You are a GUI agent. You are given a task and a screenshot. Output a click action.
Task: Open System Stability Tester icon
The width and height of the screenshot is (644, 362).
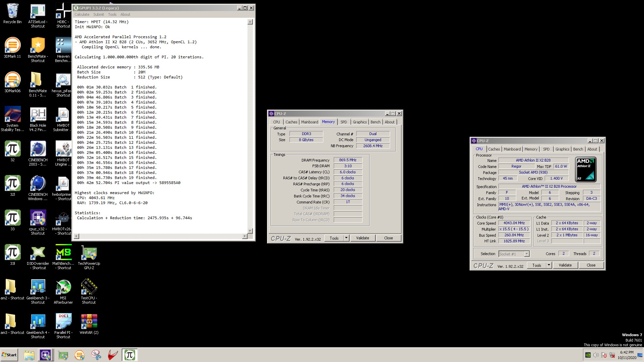pos(12,119)
